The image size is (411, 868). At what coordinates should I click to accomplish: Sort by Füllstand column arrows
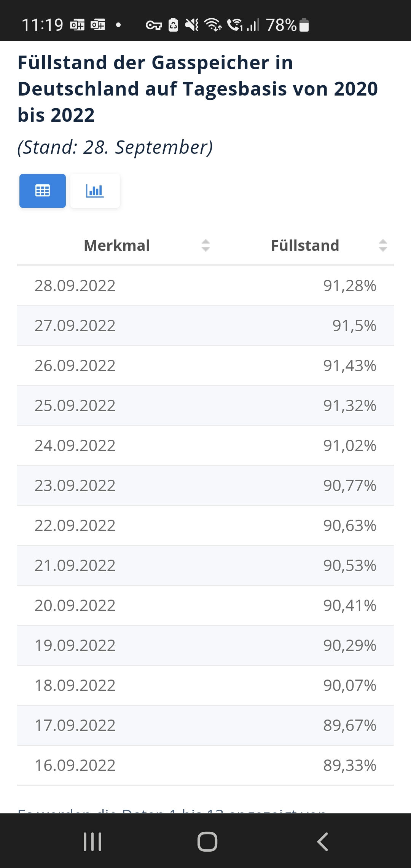383,246
